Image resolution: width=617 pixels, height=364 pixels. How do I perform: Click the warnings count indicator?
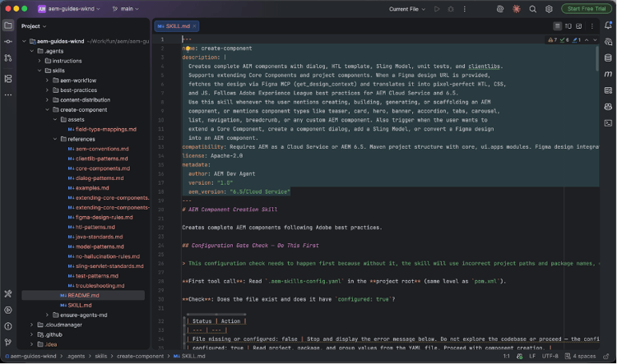tap(553, 39)
